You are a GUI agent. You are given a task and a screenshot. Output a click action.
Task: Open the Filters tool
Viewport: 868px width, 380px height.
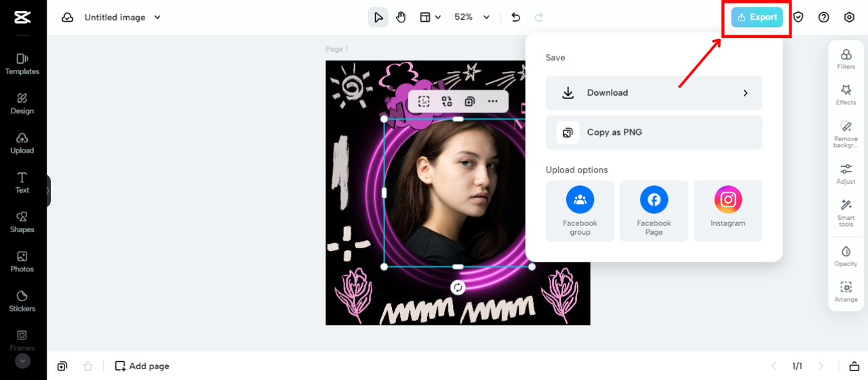tap(846, 59)
